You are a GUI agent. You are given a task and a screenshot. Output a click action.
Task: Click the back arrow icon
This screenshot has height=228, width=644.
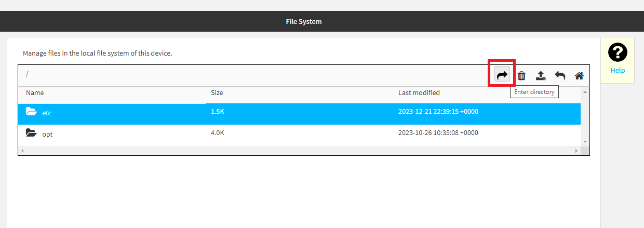pos(560,76)
